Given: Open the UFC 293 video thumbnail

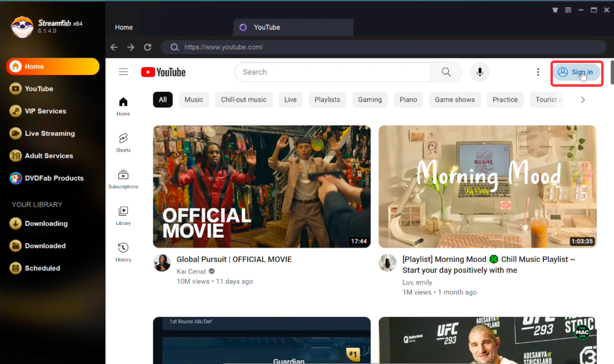Looking at the screenshot, I should (x=488, y=340).
